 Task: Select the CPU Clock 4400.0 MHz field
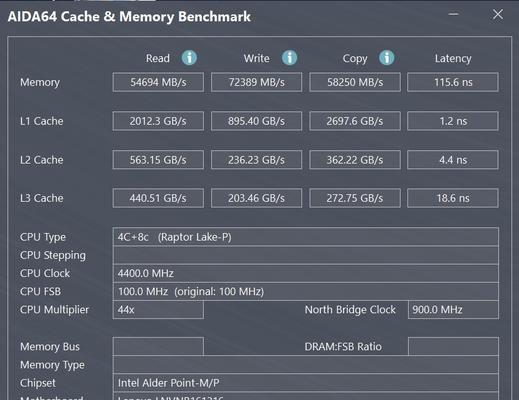306,273
